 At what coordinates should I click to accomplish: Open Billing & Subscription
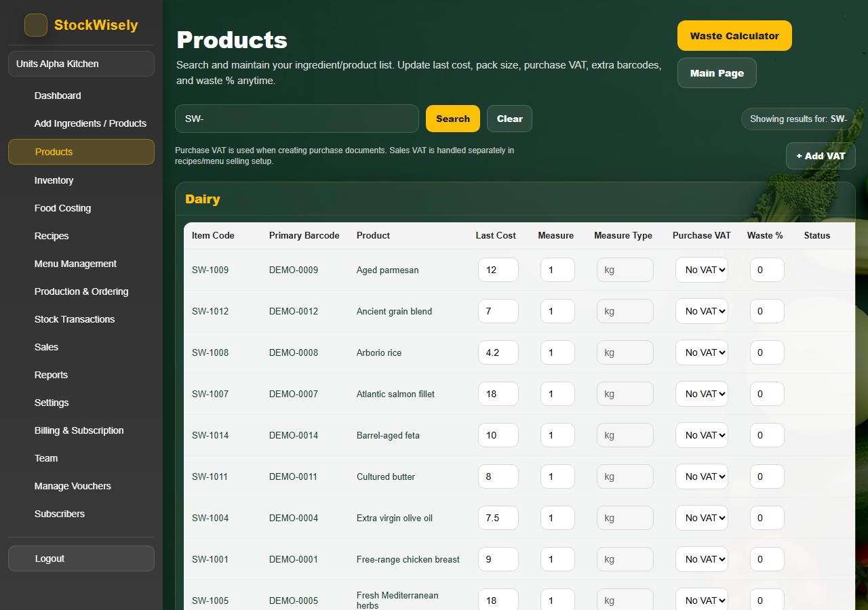[x=81, y=430]
